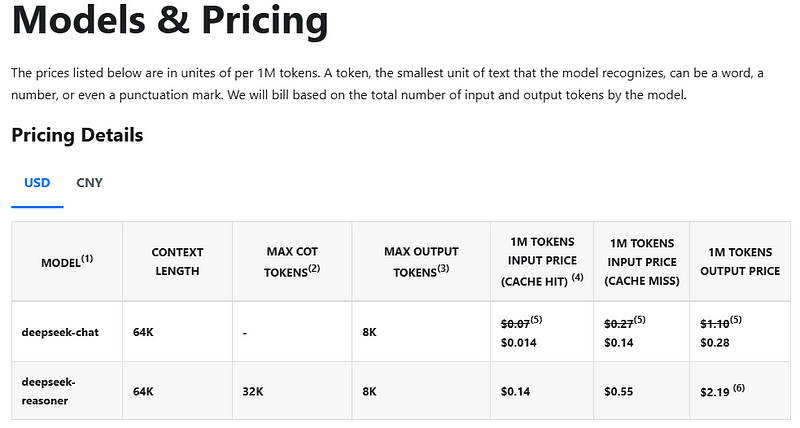Click the $0.55 cache miss price
This screenshot has height=428, width=800.
(x=619, y=391)
